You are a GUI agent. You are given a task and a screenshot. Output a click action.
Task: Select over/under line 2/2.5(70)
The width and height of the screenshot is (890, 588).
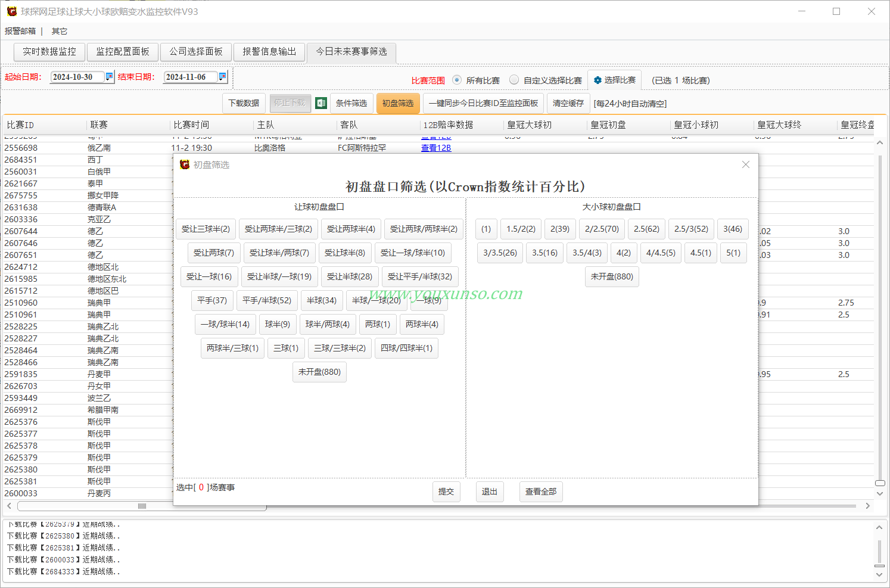tap(602, 229)
